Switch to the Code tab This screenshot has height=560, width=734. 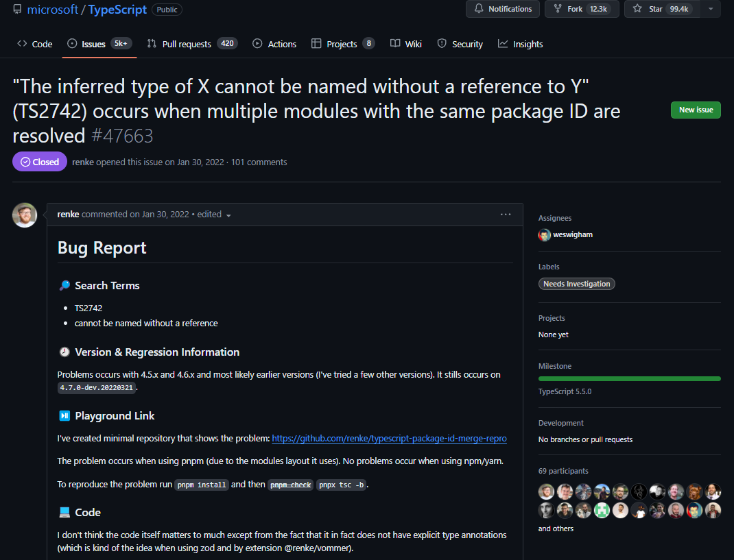[x=34, y=44]
